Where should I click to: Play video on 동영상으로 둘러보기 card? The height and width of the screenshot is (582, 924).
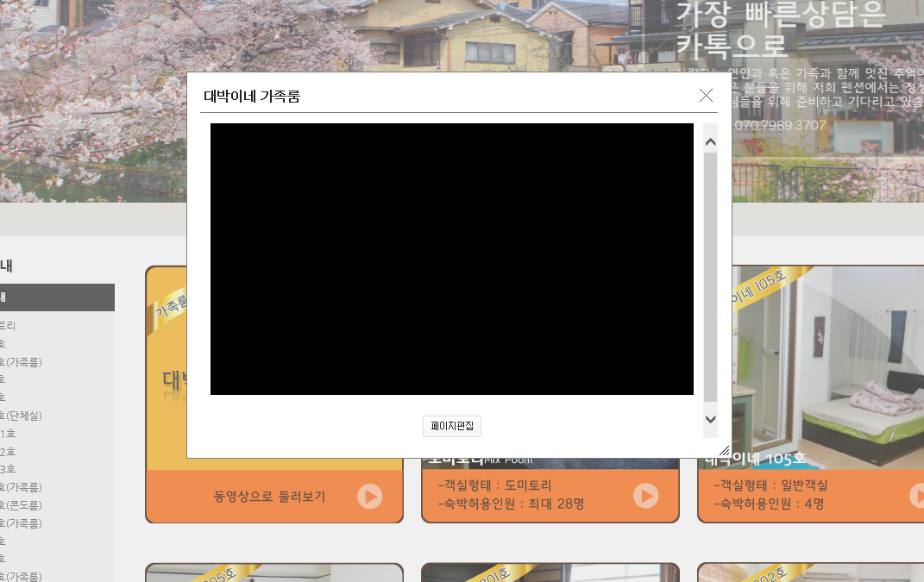click(369, 497)
